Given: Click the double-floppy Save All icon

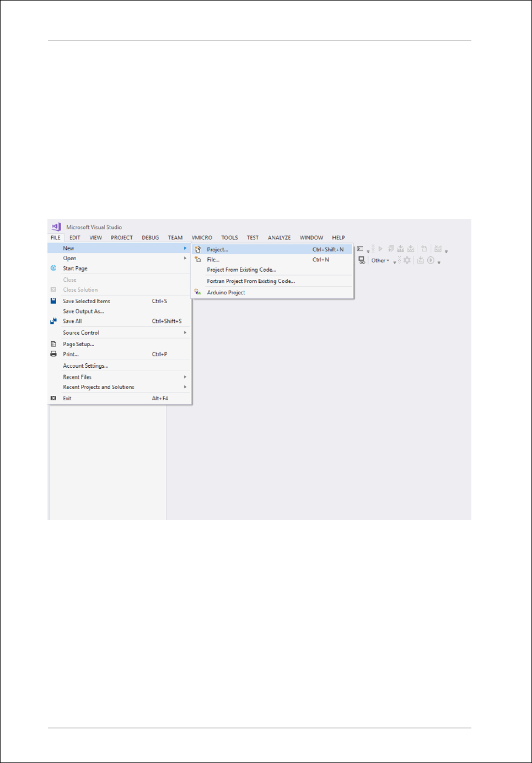Looking at the screenshot, I should (x=53, y=321).
